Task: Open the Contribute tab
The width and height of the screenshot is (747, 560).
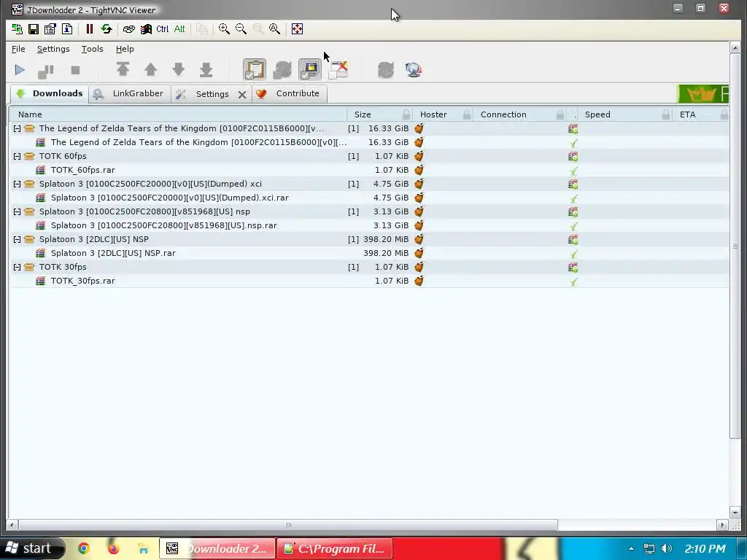Action: [x=290, y=94]
